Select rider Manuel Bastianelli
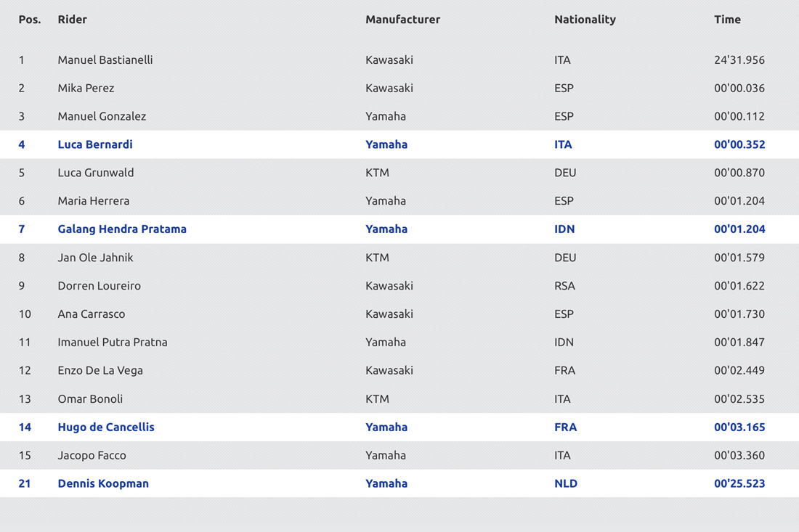 click(105, 60)
